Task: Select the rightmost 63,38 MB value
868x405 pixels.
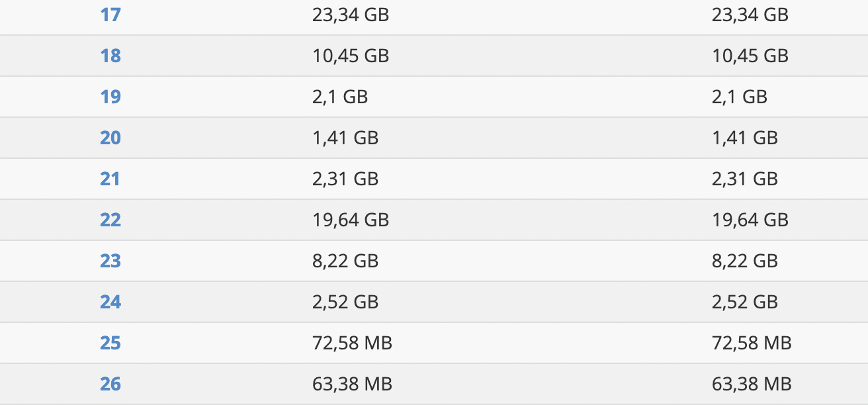Action: pos(752,384)
